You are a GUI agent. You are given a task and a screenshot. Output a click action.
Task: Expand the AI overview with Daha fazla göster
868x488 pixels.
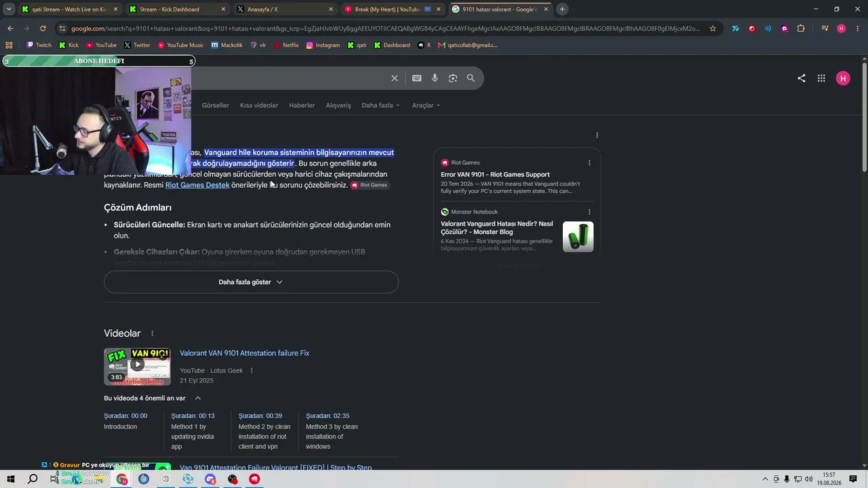pyautogui.click(x=251, y=282)
